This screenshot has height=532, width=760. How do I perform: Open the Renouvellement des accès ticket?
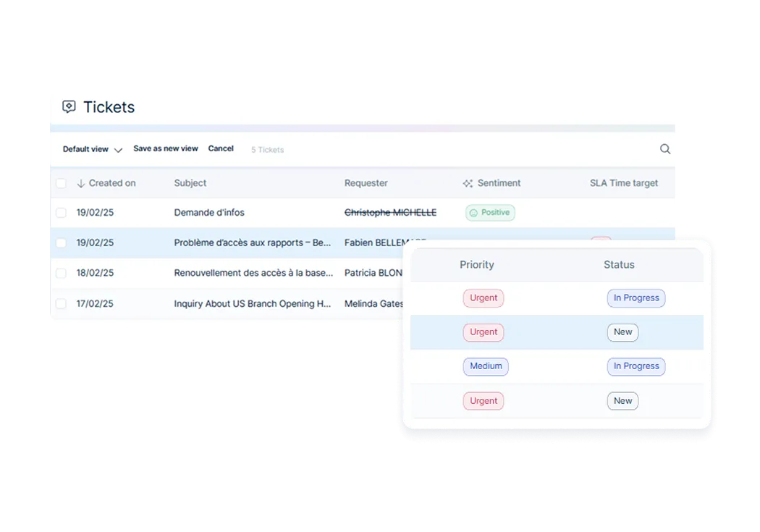(253, 274)
